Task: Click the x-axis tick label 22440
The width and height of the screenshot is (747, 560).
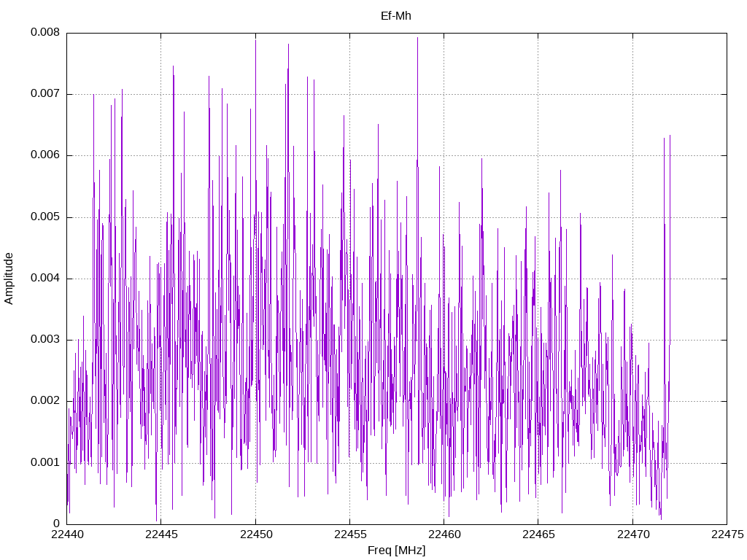Action: pyautogui.click(x=67, y=534)
